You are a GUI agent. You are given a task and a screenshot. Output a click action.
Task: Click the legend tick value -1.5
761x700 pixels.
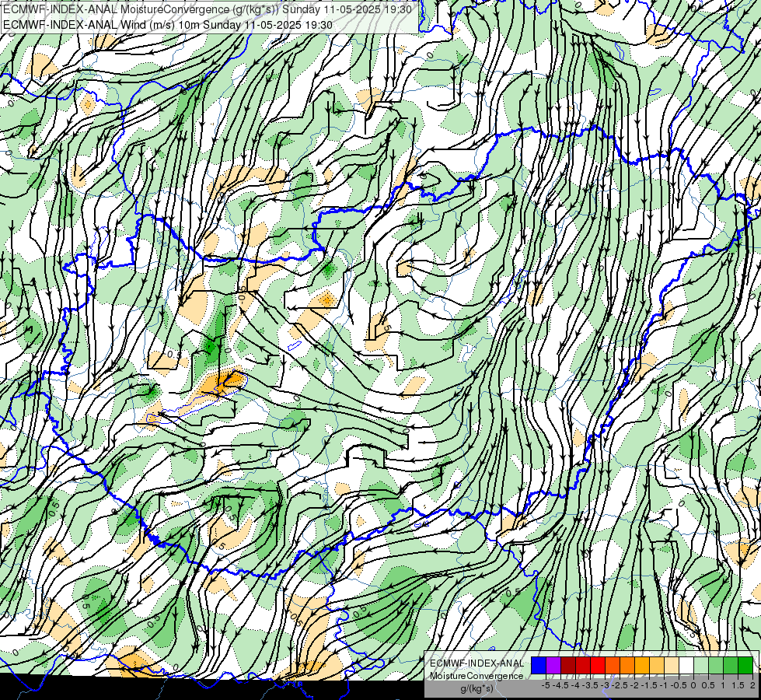(649, 685)
